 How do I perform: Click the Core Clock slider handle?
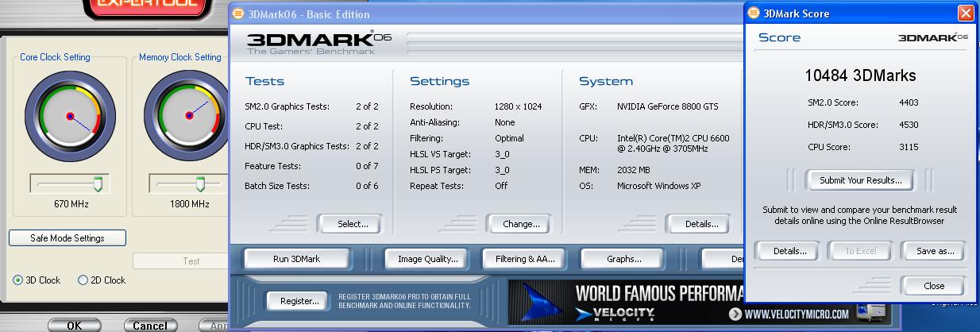pyautogui.click(x=98, y=184)
